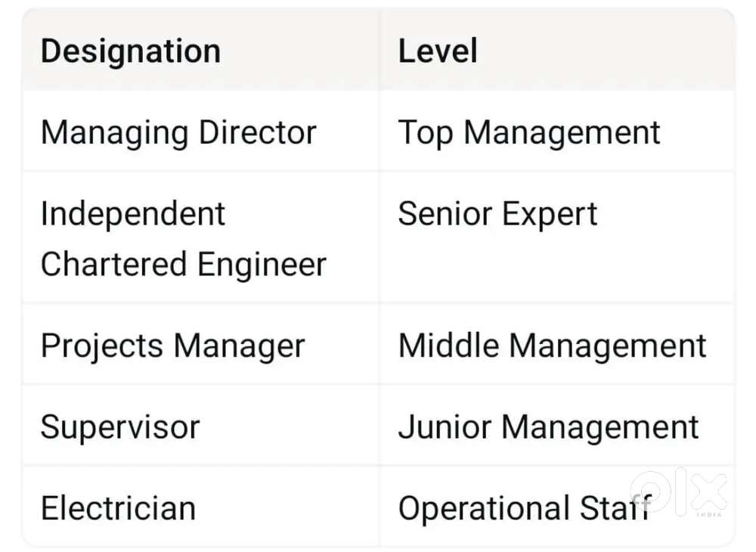Select the Junior Management cell
Viewport: 756px width, 552px height.
(x=548, y=427)
